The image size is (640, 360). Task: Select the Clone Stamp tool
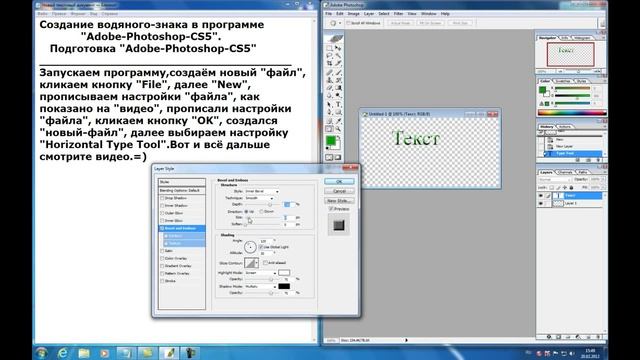coord(329,80)
